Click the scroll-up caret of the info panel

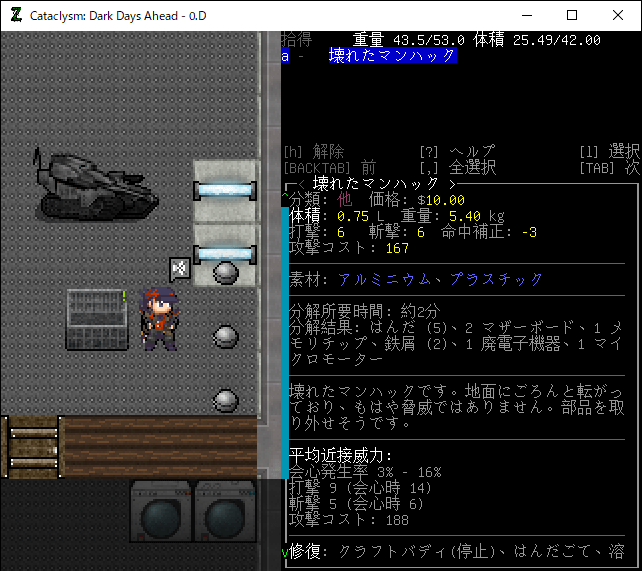[285, 198]
